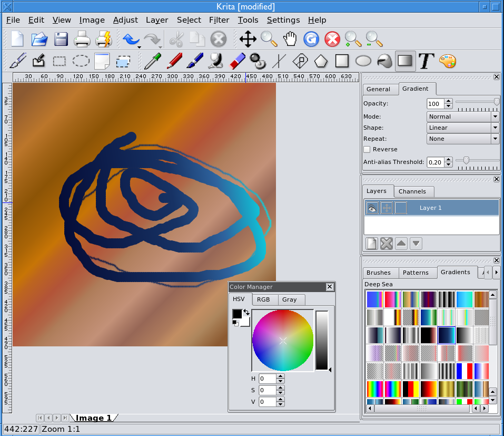Select the Eraser tool

click(x=238, y=61)
